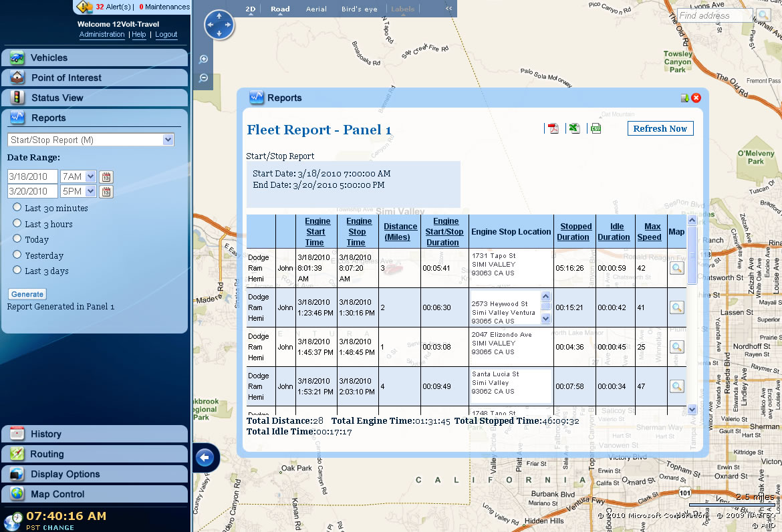782x532 pixels.
Task: Export the fleet report to Excel
Action: click(574, 128)
